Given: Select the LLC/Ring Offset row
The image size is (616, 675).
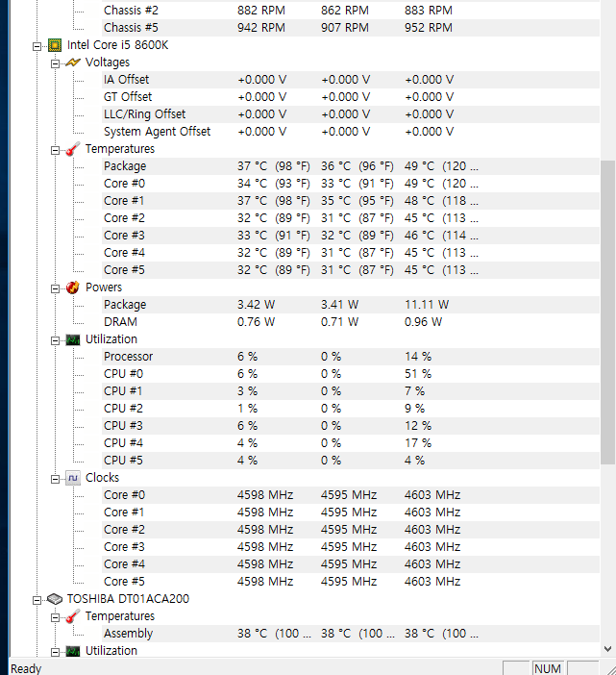Looking at the screenshot, I should 144,114.
